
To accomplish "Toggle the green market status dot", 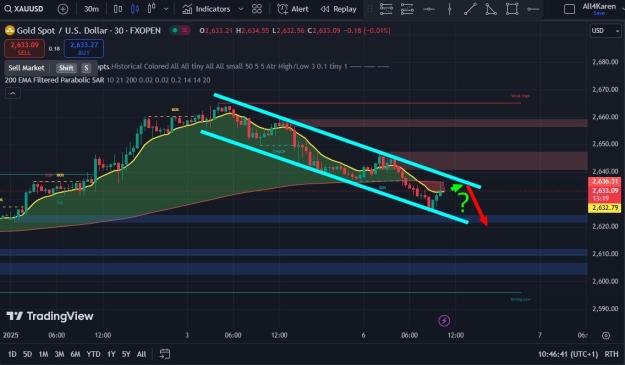I will 175,30.
